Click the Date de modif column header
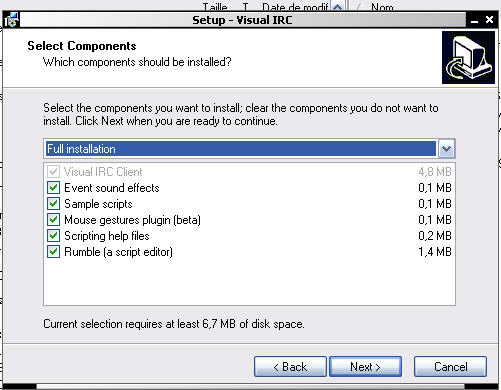The width and height of the screenshot is (501, 390). click(295, 6)
